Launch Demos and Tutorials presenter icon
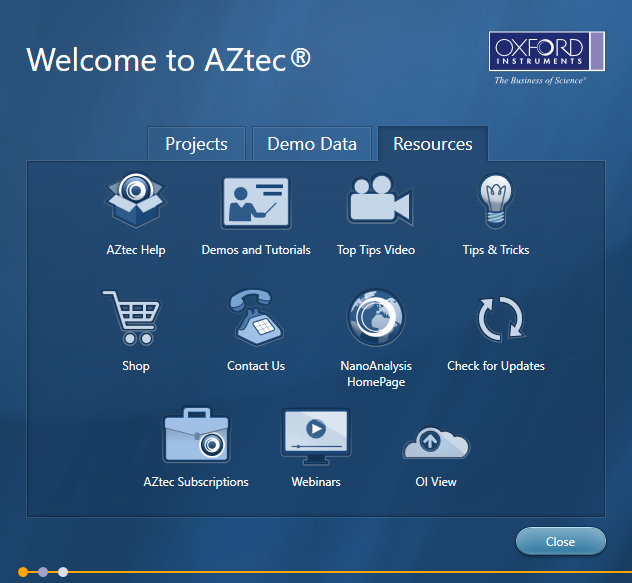Image resolution: width=632 pixels, height=583 pixels. coord(255,203)
